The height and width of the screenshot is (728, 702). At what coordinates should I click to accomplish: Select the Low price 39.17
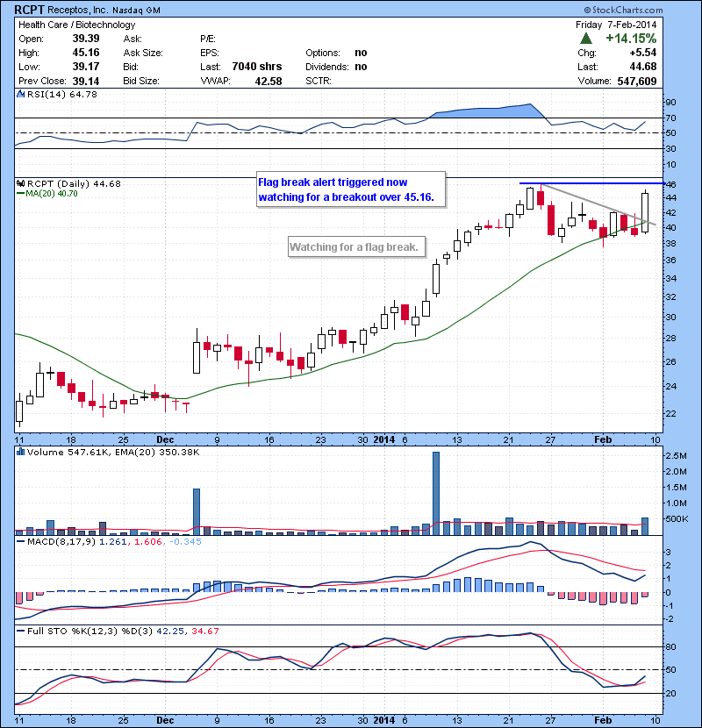(x=86, y=67)
